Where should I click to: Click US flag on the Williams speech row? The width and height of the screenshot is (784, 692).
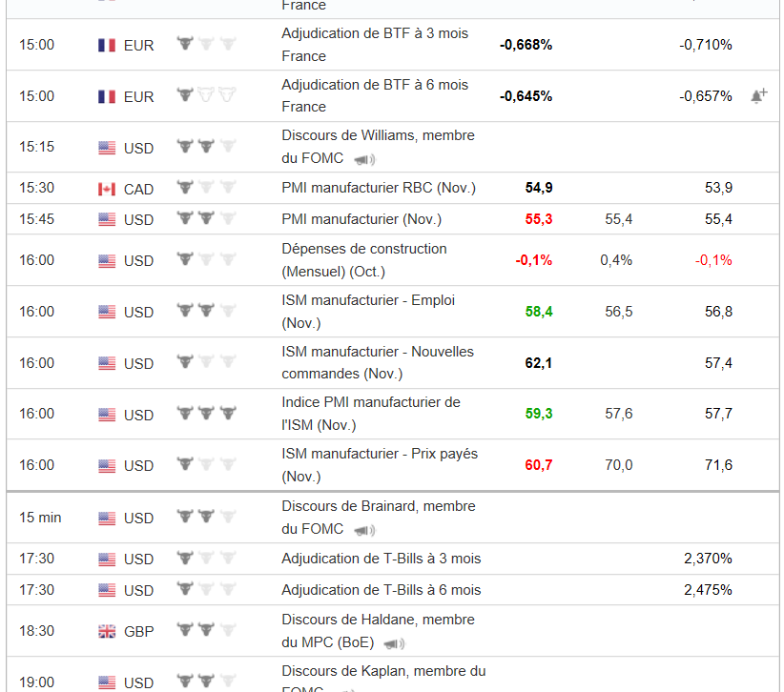click(107, 148)
